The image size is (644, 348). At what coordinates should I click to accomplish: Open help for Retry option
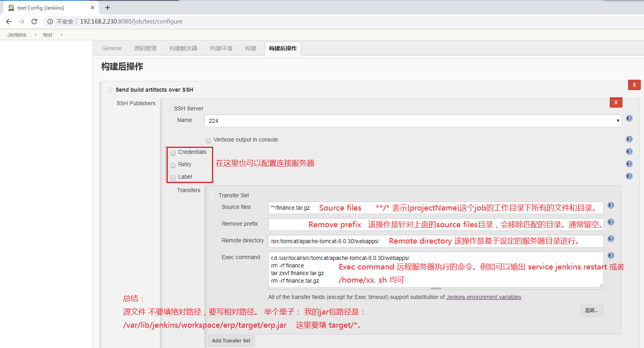629,164
